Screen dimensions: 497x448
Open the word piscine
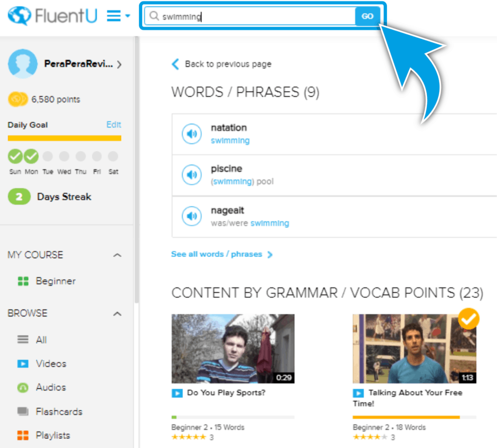tap(227, 169)
